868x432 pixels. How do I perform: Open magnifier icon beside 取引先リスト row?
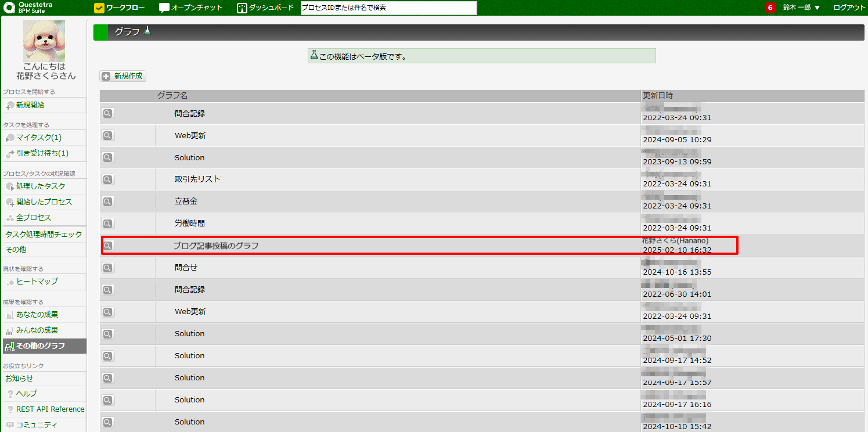coord(108,179)
